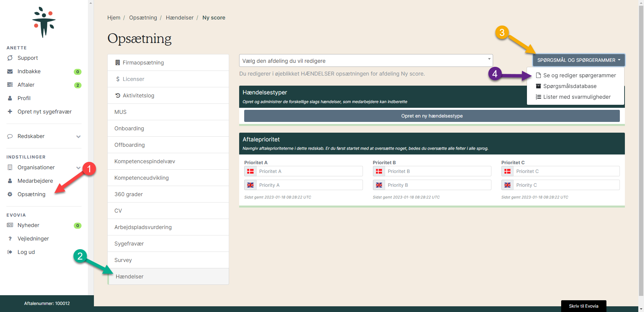
Task: Click the list icon by Lister med svarmuligheder
Action: pyautogui.click(x=538, y=97)
